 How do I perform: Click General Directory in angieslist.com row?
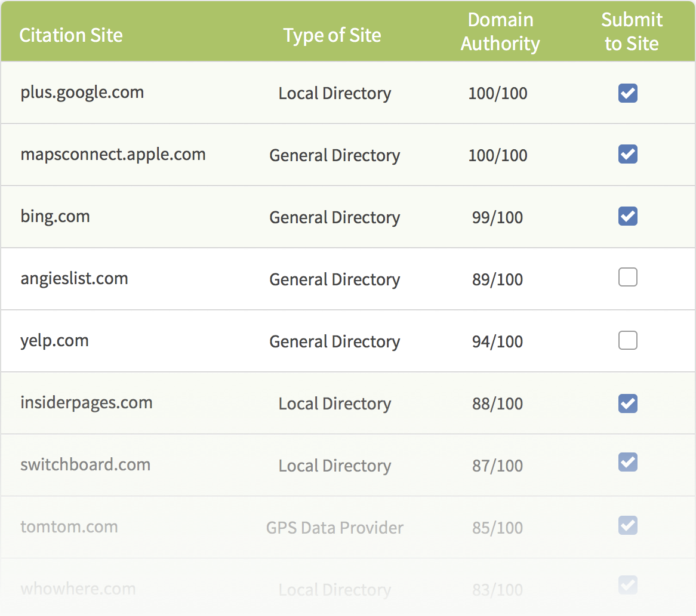click(x=335, y=280)
